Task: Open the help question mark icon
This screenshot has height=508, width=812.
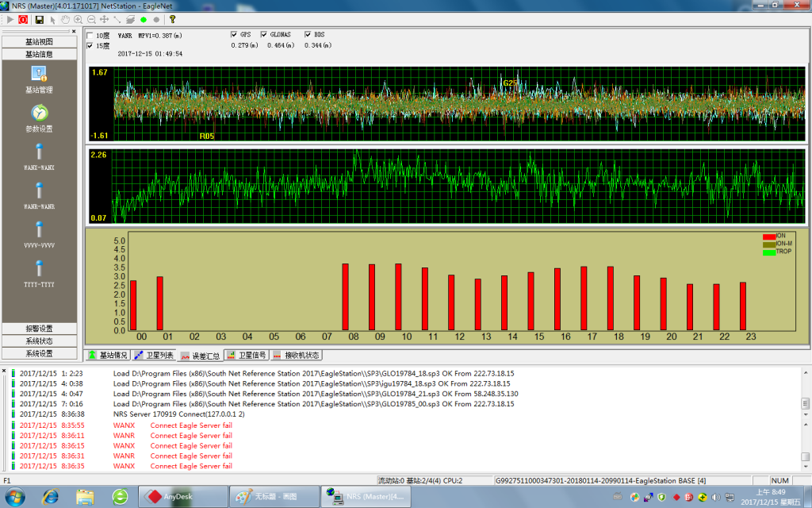Action: [172, 19]
